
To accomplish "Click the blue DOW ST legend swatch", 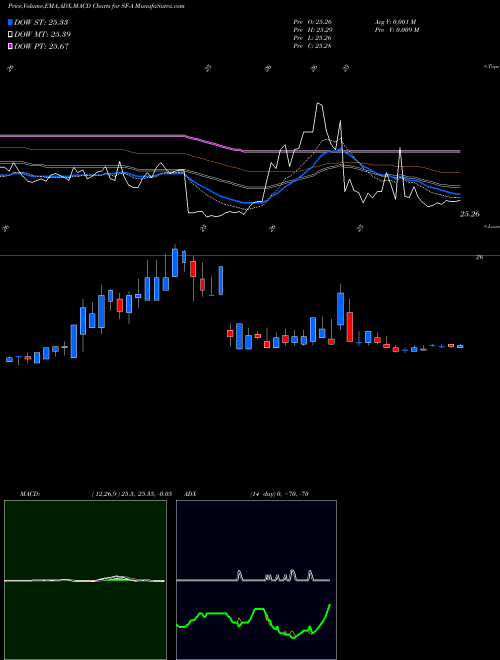I will (10, 22).
